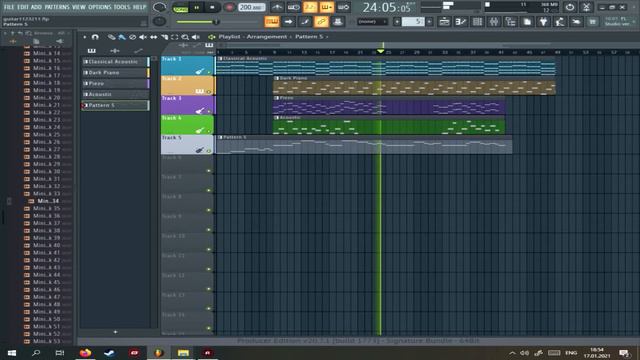Open the Browser tree shortcut icon
640x360 pixels.
(510, 22)
